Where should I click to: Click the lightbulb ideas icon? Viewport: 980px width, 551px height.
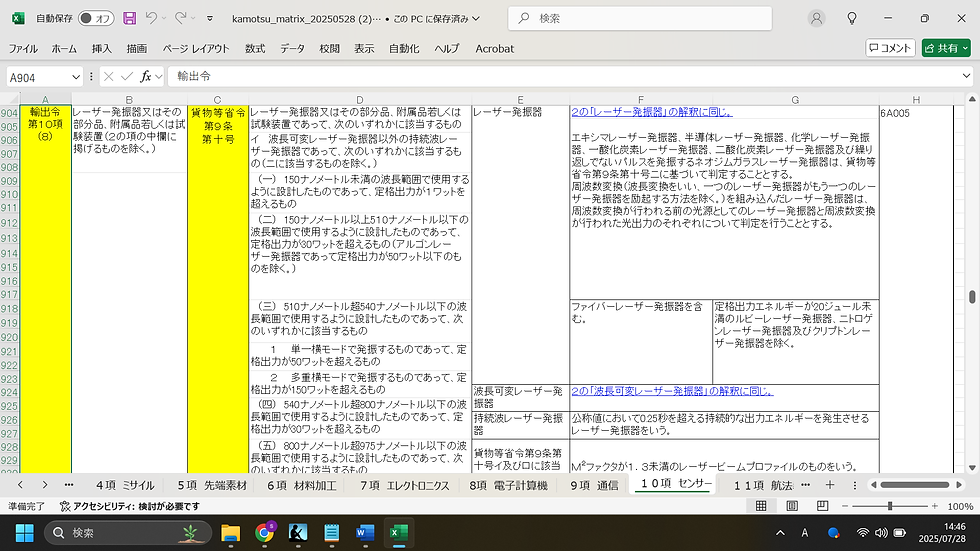tap(851, 19)
